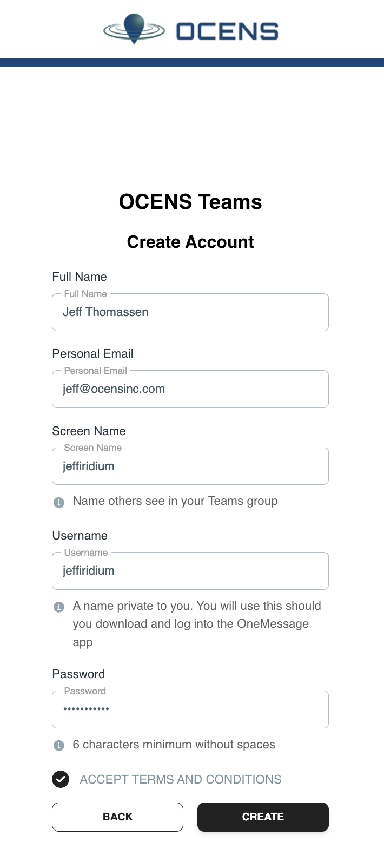Select the Screen Name input field
Screen dimensions: 384x868
(x=190, y=466)
